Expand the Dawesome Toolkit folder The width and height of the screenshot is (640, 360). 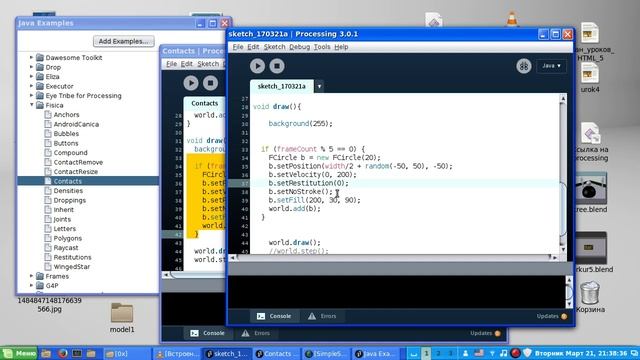[32, 58]
